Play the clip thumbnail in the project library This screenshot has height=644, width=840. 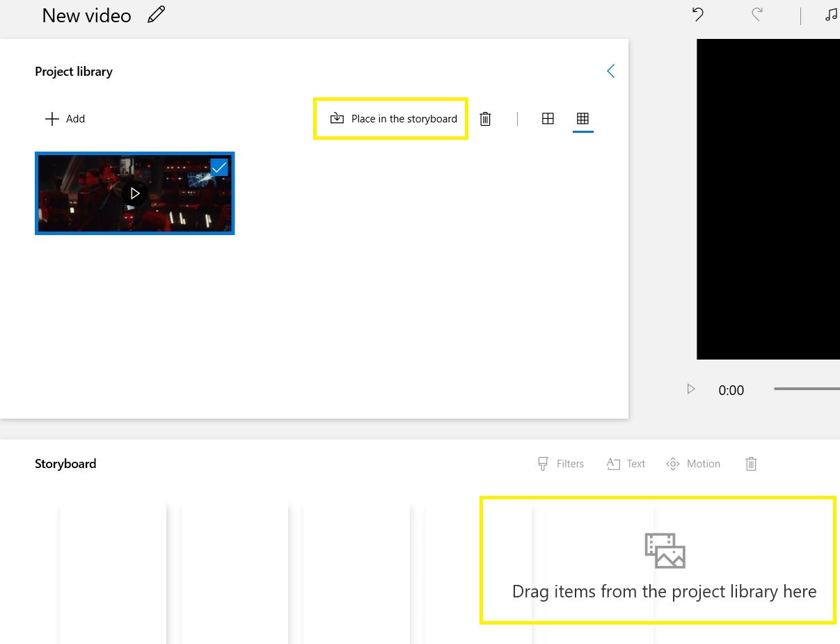coord(135,193)
